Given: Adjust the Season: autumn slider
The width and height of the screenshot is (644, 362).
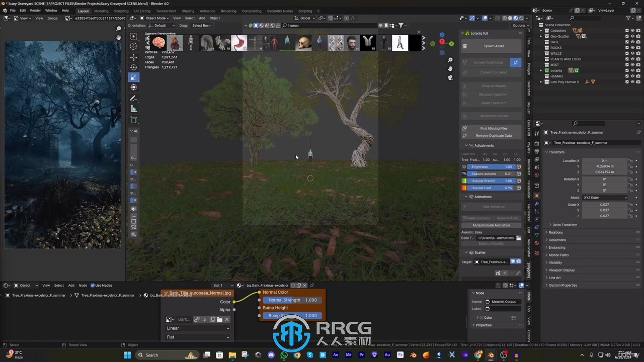Looking at the screenshot, I should click(x=491, y=173).
